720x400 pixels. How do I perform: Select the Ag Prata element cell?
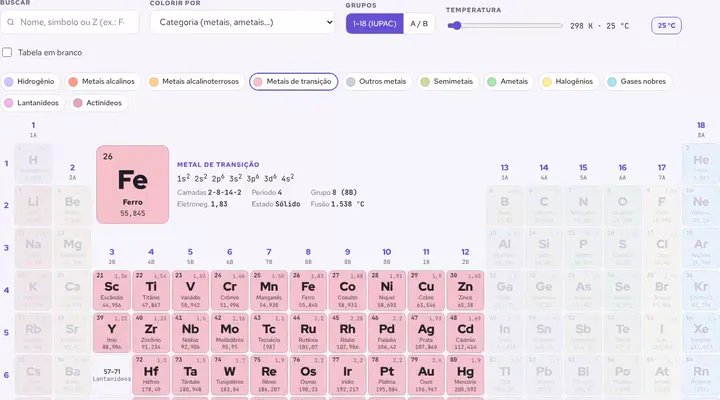426,333
